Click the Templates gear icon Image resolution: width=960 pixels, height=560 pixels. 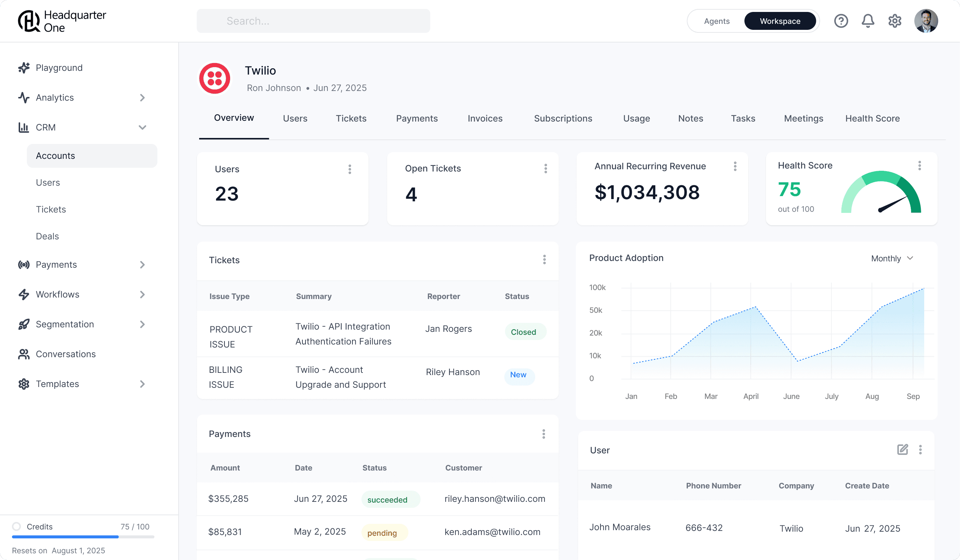pos(23,384)
